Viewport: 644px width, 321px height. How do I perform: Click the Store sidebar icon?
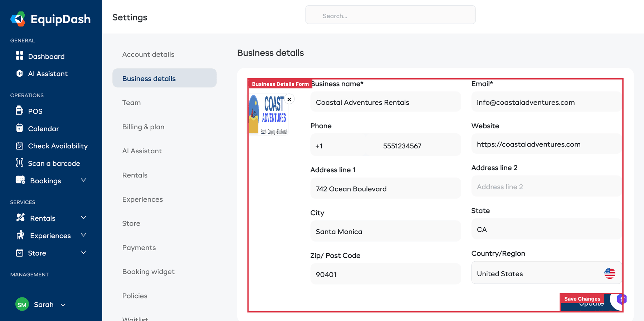coord(20,253)
